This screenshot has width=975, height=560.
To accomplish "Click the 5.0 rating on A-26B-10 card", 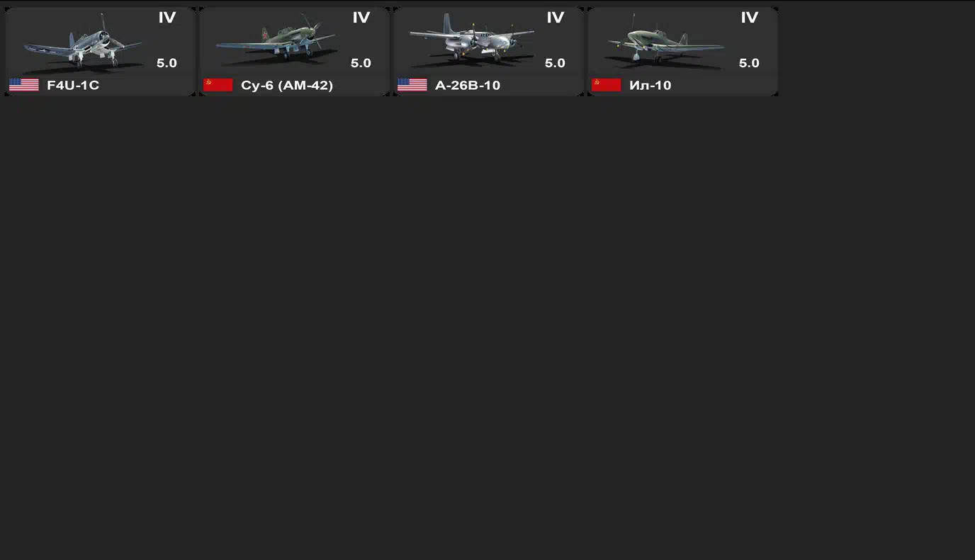I will [x=555, y=63].
